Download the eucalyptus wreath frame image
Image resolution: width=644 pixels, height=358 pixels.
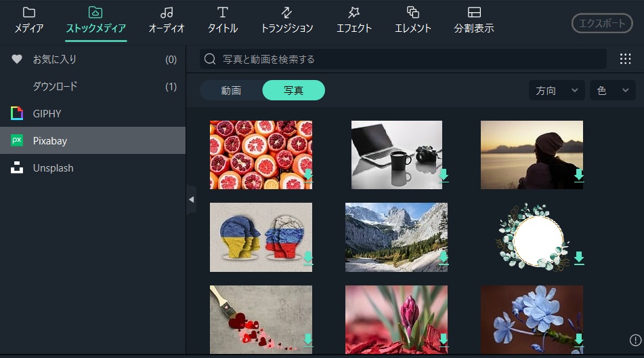point(579,258)
